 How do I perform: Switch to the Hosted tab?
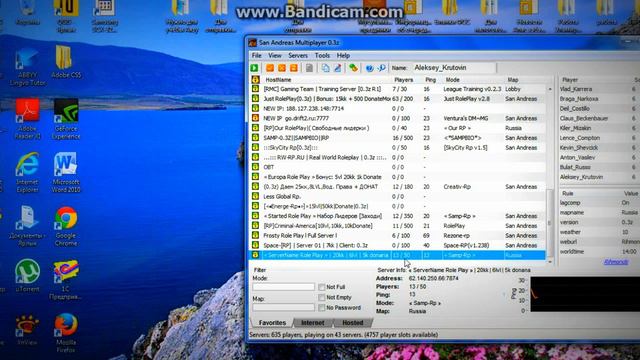tap(353, 322)
